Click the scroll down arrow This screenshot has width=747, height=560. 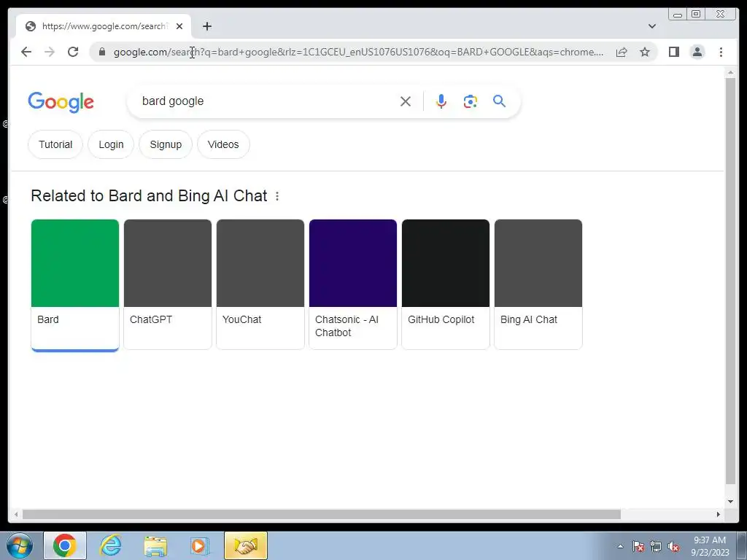coord(730,502)
